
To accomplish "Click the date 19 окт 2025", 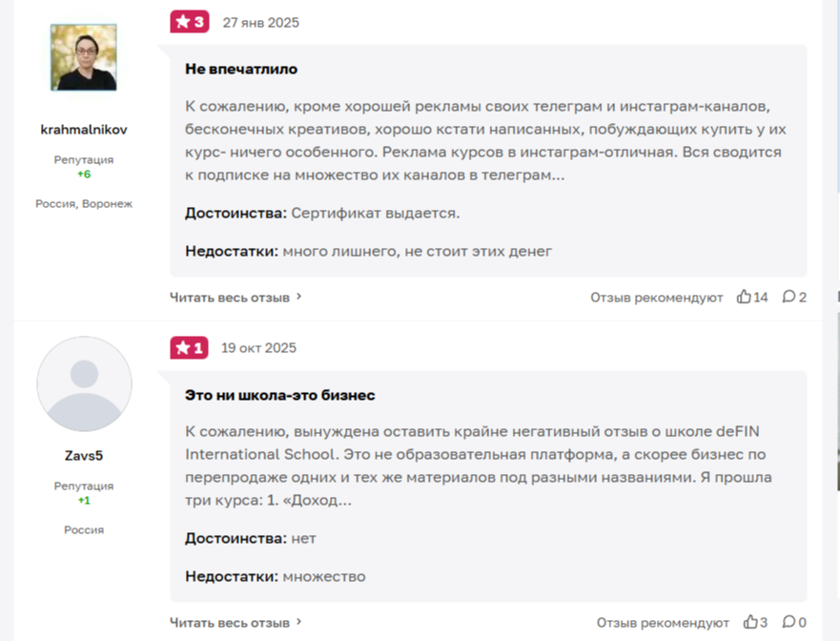I will pos(258,348).
